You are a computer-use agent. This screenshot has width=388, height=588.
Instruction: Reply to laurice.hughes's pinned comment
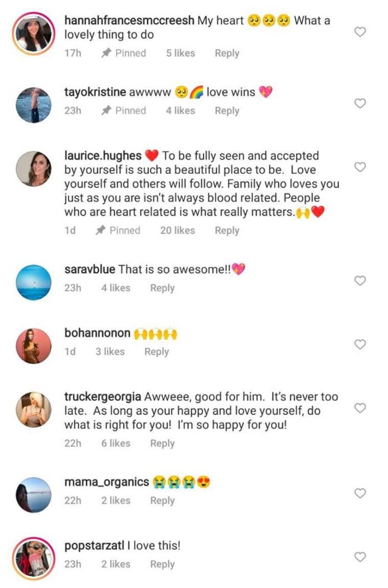pos(227,230)
